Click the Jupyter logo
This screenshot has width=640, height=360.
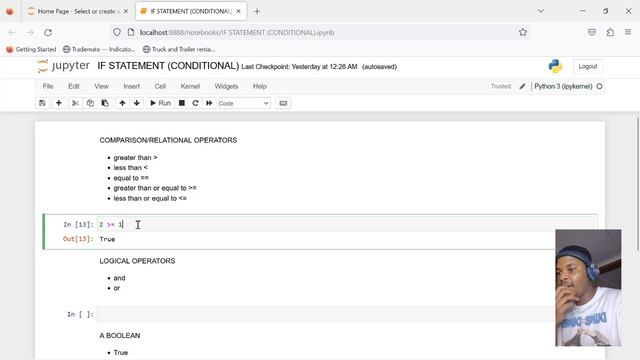pos(63,66)
